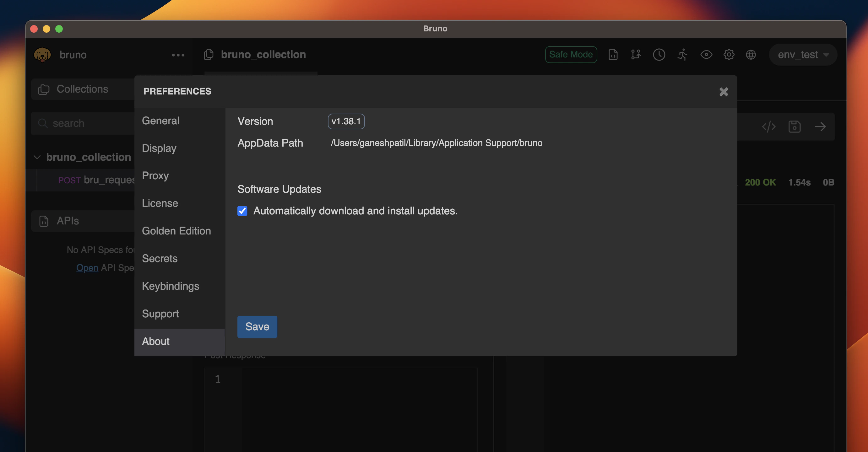The width and height of the screenshot is (868, 452).
Task: Collapse the bruno_collection tree
Action: (x=37, y=157)
